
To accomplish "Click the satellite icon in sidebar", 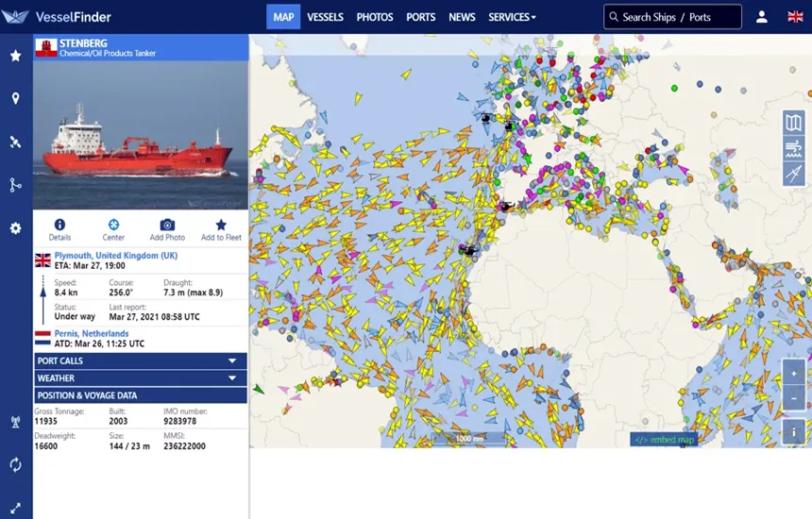I will 15,142.
